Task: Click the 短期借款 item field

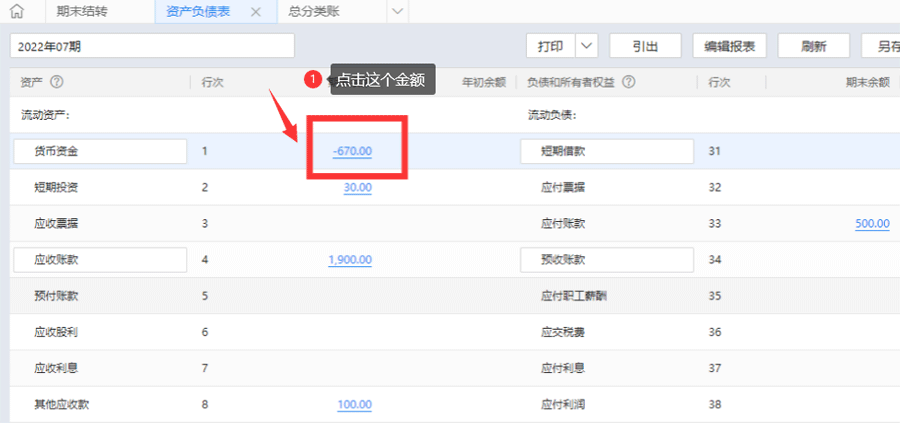Action: point(607,152)
